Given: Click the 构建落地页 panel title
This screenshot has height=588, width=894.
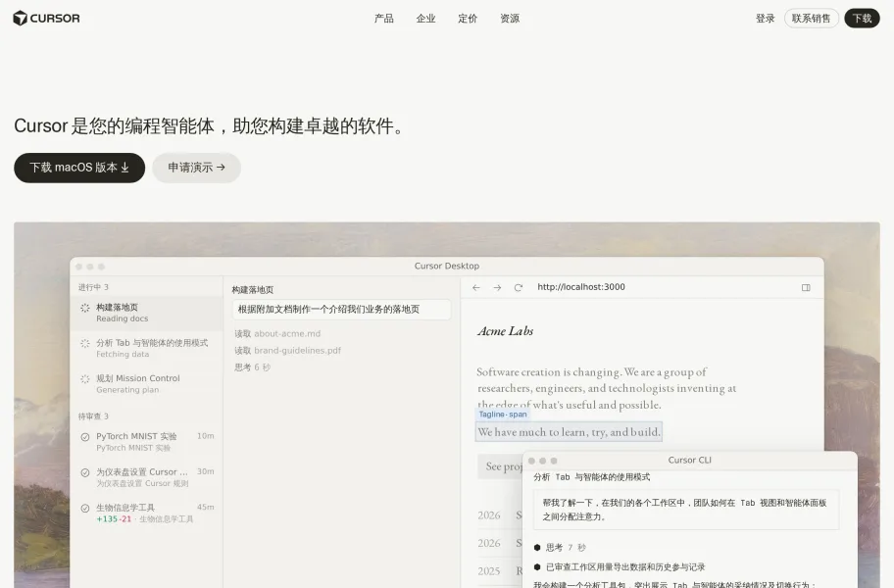Looking at the screenshot, I should [x=253, y=289].
